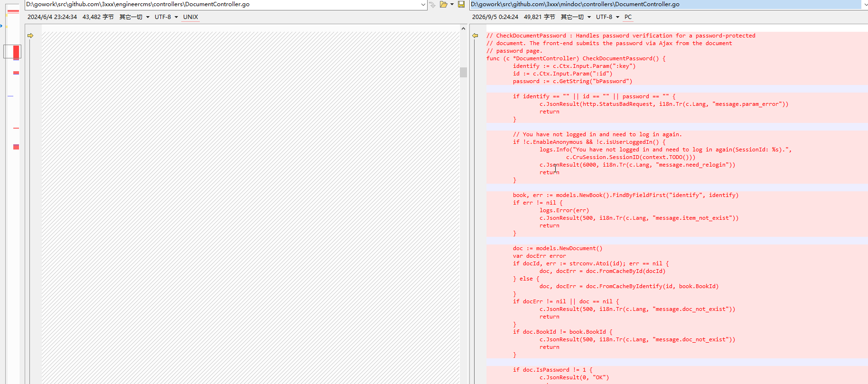
Task: Click into the left file path field
Action: pyautogui.click(x=222, y=4)
